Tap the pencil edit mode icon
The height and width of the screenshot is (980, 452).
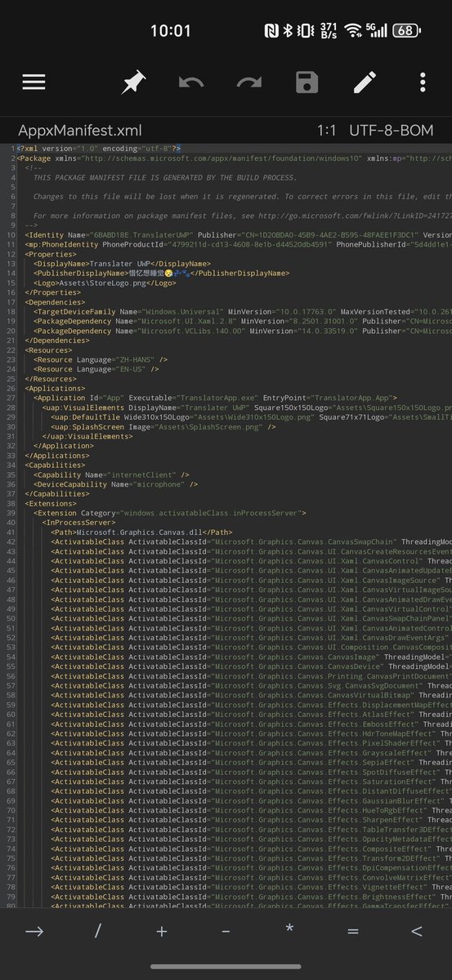[365, 82]
